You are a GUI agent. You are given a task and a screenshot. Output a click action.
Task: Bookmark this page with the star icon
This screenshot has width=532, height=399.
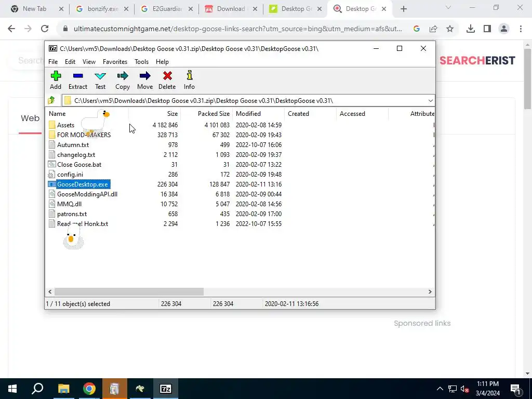click(x=450, y=29)
